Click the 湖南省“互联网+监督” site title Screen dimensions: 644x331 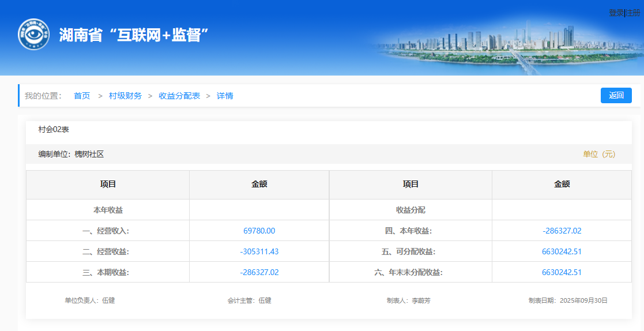click(133, 35)
